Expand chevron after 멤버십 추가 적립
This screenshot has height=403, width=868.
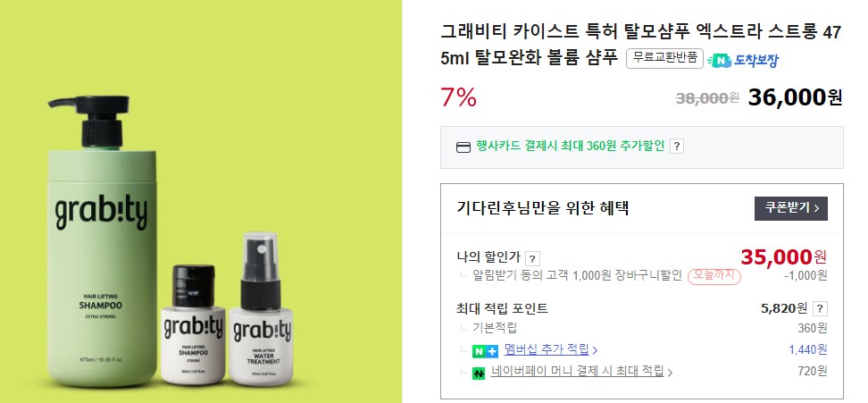595,350
